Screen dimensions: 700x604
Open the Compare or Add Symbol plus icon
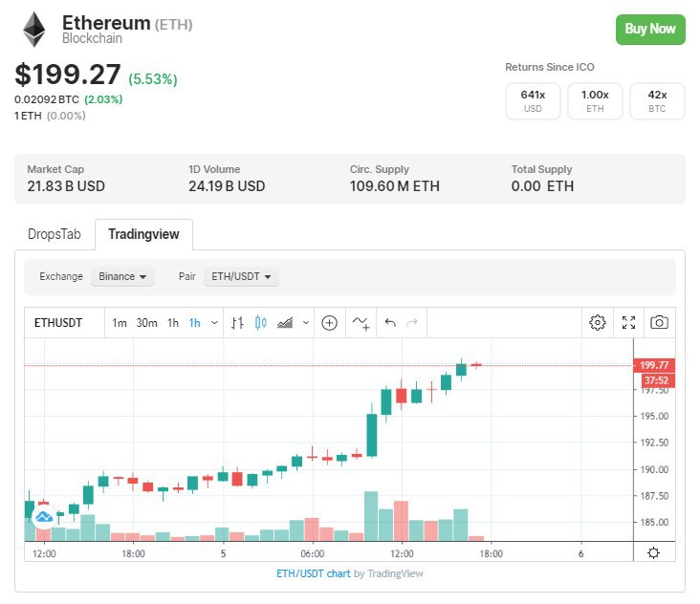click(330, 322)
